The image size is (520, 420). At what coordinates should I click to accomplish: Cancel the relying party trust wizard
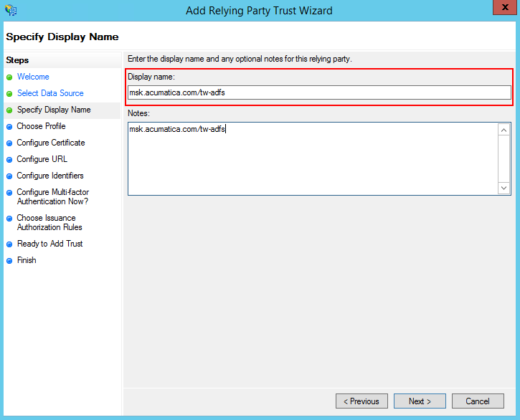pos(477,401)
